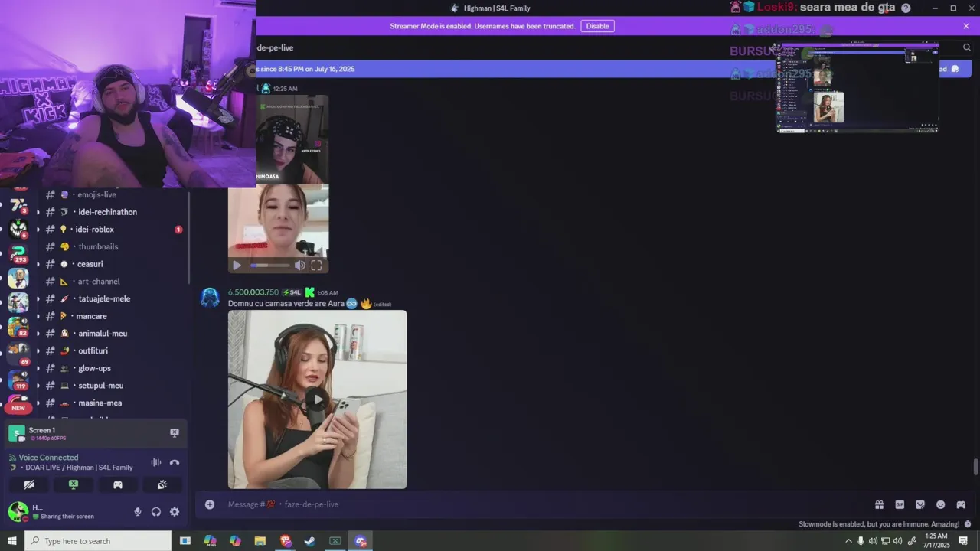
Task: Click the Windows taskbar search box
Action: 98,541
